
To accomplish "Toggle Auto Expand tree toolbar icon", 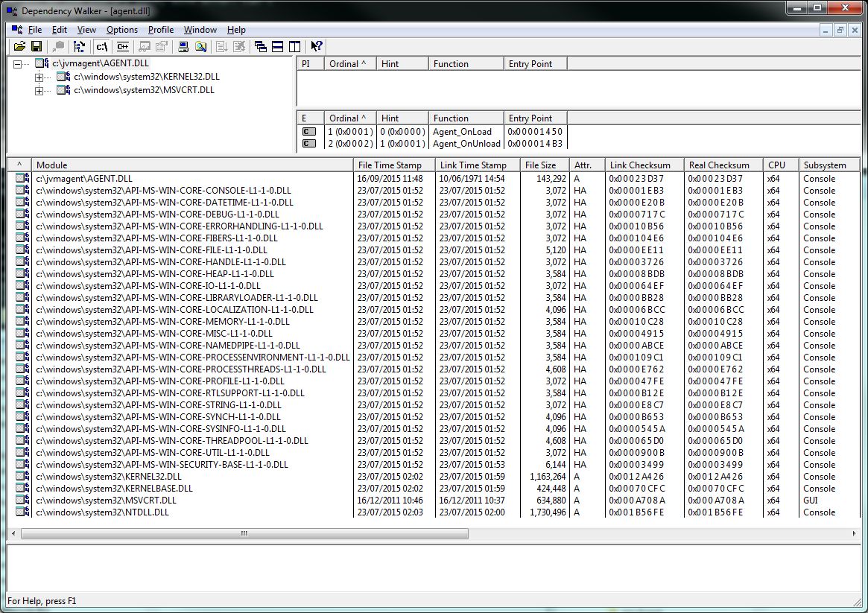I will point(79,46).
